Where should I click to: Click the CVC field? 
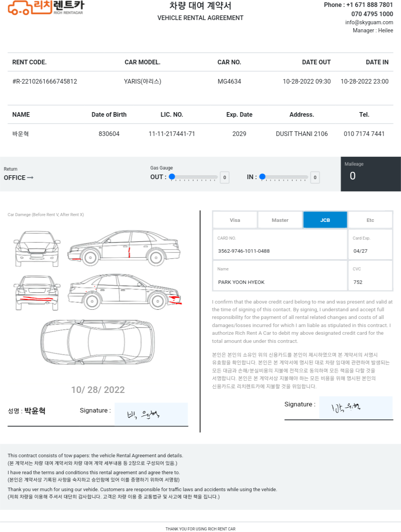370,275
